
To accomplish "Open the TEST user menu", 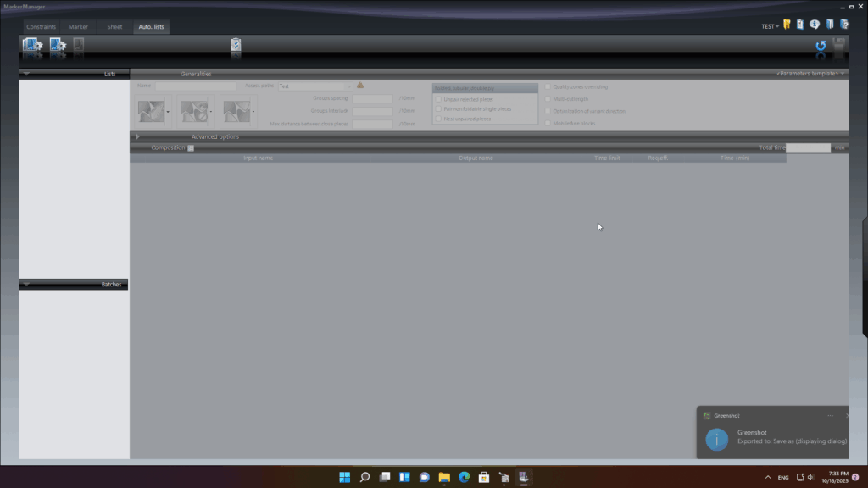I will click(x=770, y=26).
